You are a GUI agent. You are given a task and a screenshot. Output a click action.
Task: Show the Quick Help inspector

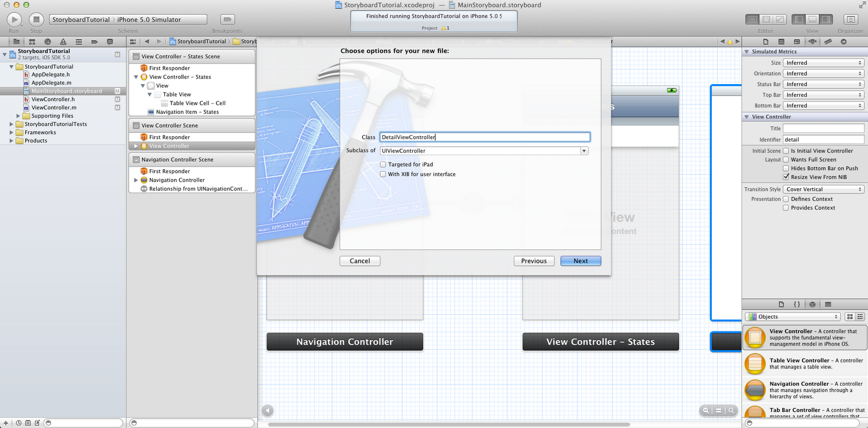click(781, 42)
